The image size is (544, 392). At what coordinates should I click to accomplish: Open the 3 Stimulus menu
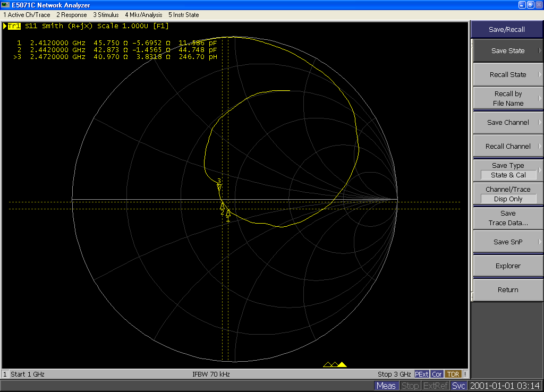(105, 15)
